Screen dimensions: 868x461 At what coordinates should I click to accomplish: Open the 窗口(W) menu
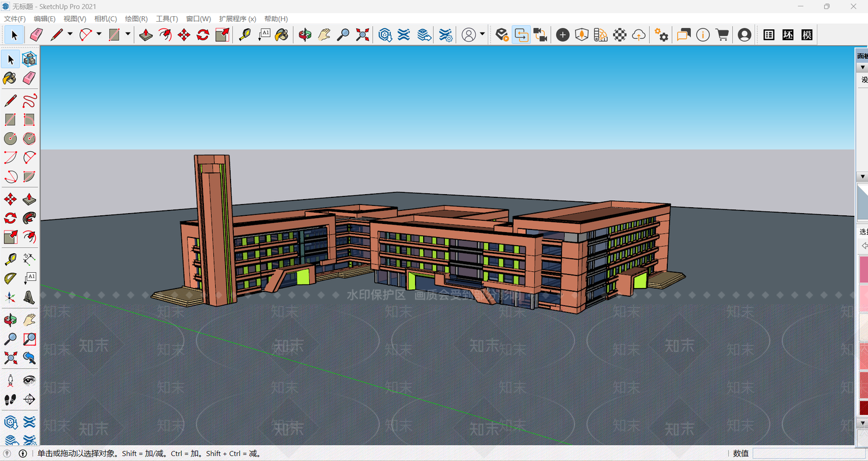tap(198, 18)
